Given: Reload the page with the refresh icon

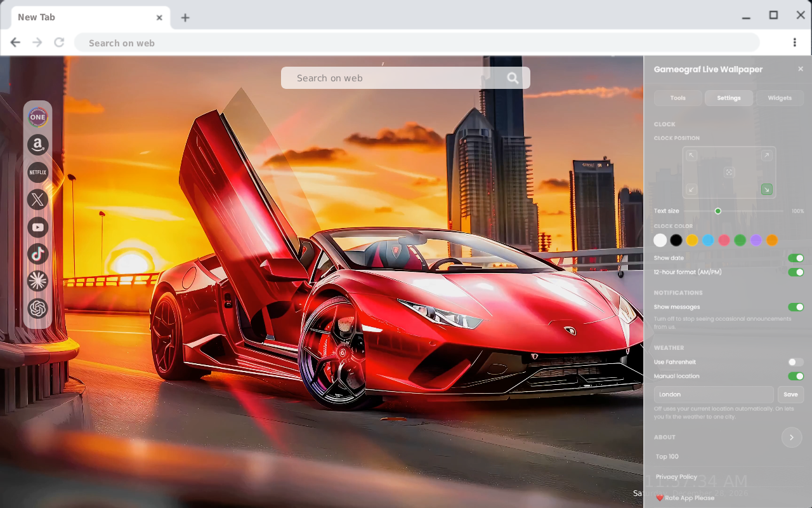Looking at the screenshot, I should pos(59,43).
